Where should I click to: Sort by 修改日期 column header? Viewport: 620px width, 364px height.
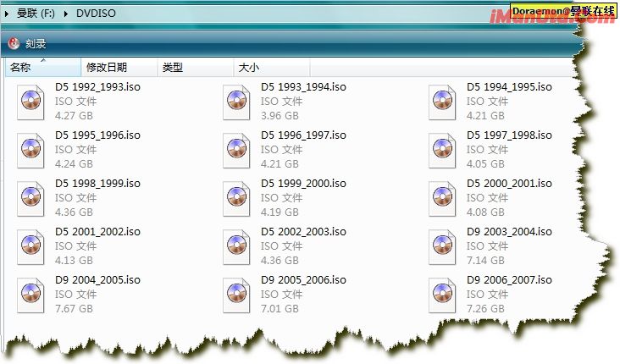[x=106, y=68]
